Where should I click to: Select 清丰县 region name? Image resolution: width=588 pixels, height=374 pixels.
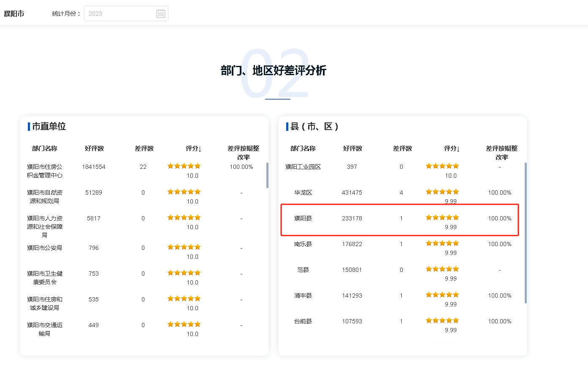(x=303, y=295)
